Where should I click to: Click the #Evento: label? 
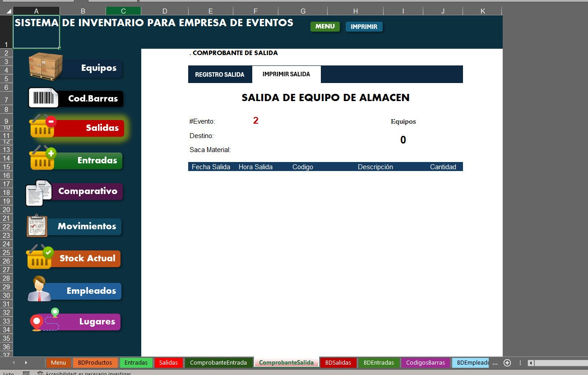coord(202,121)
